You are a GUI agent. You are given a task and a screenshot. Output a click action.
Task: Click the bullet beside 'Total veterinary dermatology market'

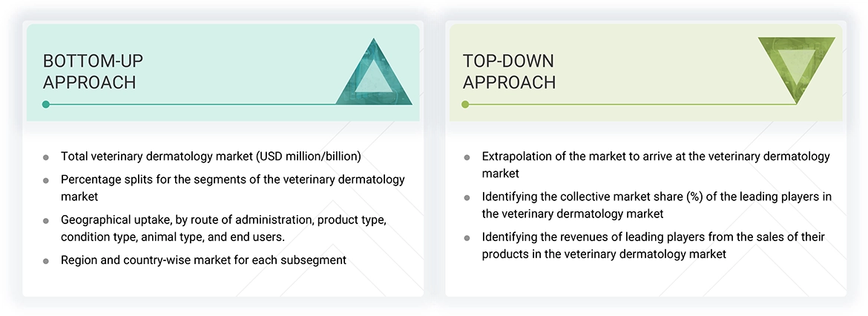[x=46, y=157]
